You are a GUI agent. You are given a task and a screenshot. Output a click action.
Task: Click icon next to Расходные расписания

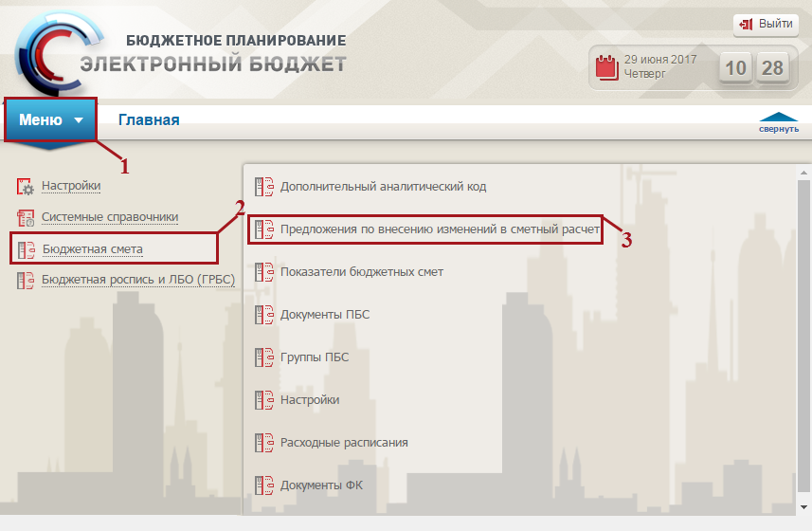tap(263, 443)
